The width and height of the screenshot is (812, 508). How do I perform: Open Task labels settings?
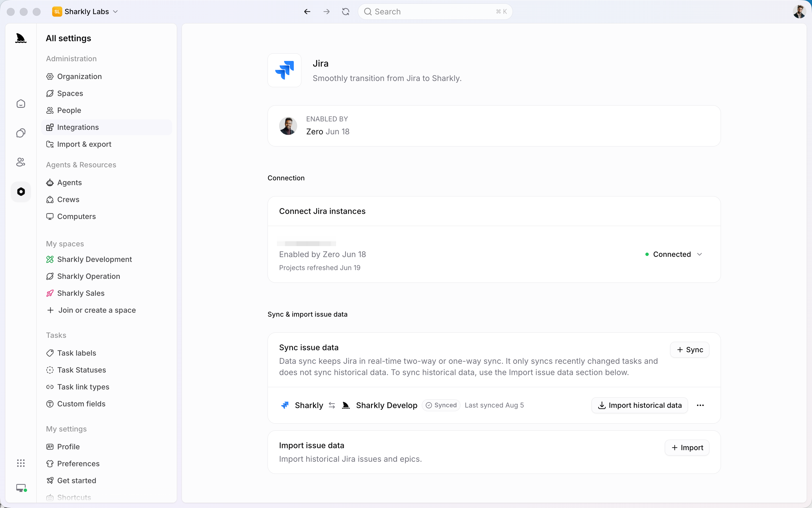[x=107, y=353]
